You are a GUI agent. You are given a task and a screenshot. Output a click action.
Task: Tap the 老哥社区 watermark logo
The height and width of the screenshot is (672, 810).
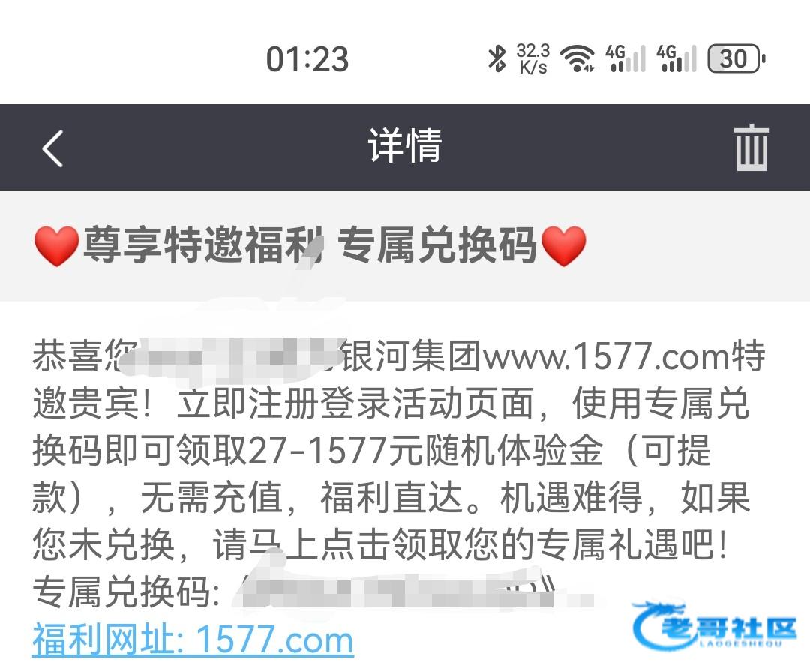[715, 625]
